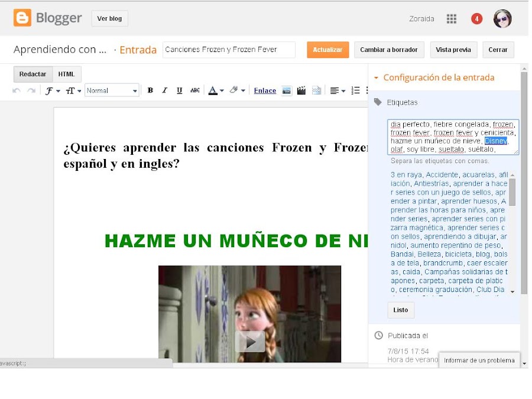Click the Etiquetas tag icon
The width and height of the screenshot is (532, 399).
[x=378, y=102]
